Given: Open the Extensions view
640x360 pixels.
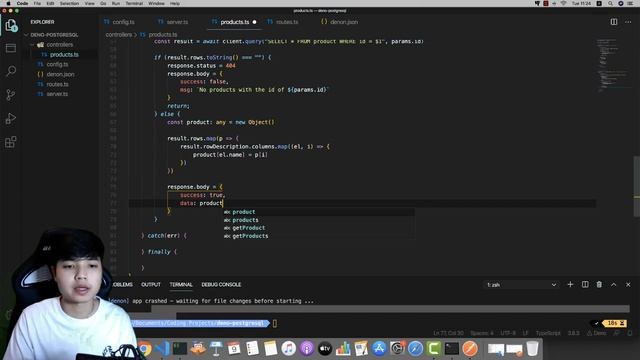Looking at the screenshot, I should click(x=11, y=142).
